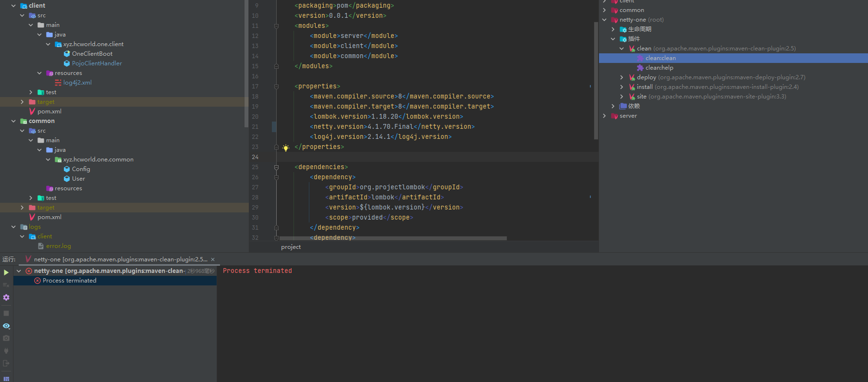The height and width of the screenshot is (382, 868).
Task: Open client module pom.xml
Action: (x=49, y=111)
